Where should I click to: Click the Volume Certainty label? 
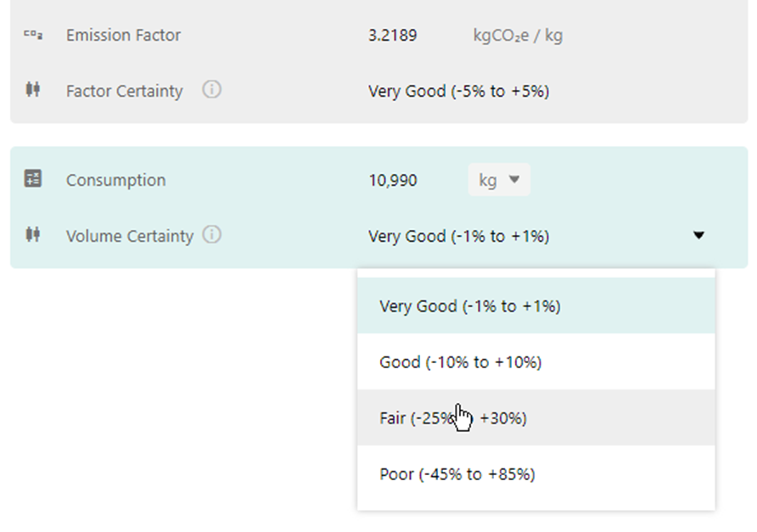130,236
